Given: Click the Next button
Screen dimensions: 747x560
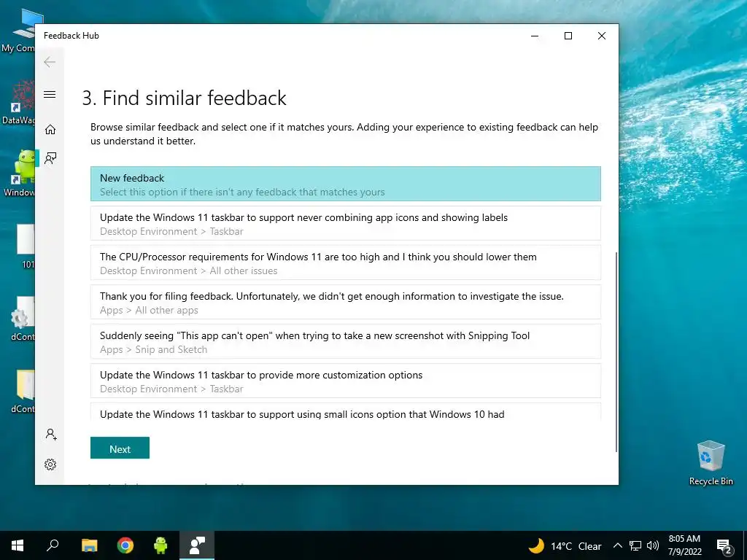Looking at the screenshot, I should [120, 448].
